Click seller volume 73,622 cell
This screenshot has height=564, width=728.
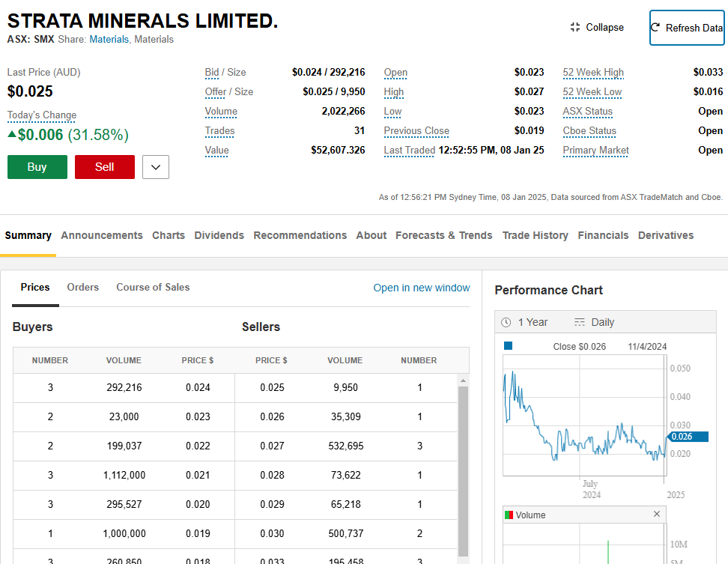346,476
